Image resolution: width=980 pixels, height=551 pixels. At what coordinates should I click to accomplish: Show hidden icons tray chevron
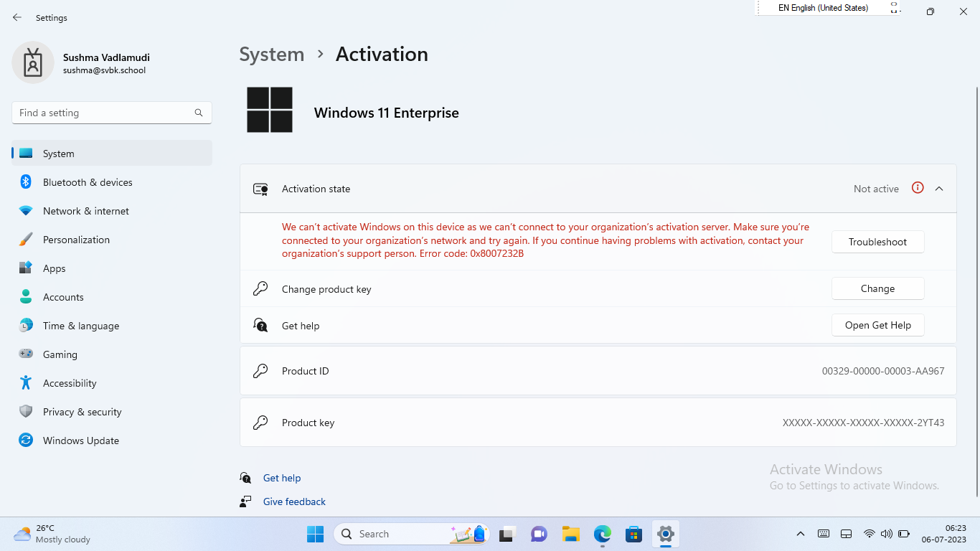click(x=801, y=534)
